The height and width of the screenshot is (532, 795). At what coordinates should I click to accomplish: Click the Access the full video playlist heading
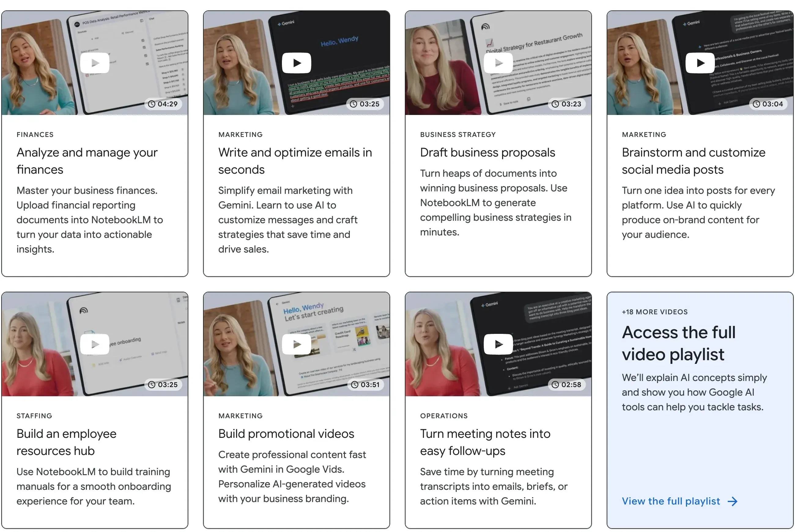click(x=679, y=343)
